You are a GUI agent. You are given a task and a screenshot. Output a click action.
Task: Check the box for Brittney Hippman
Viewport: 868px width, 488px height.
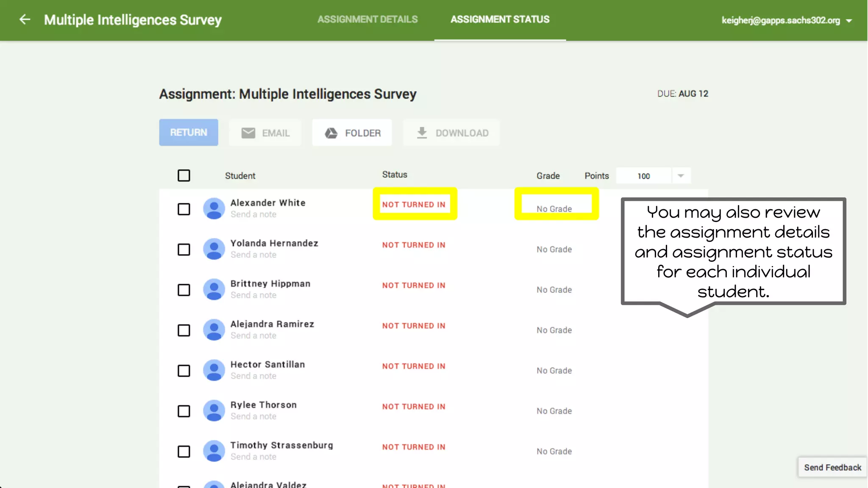click(x=184, y=290)
